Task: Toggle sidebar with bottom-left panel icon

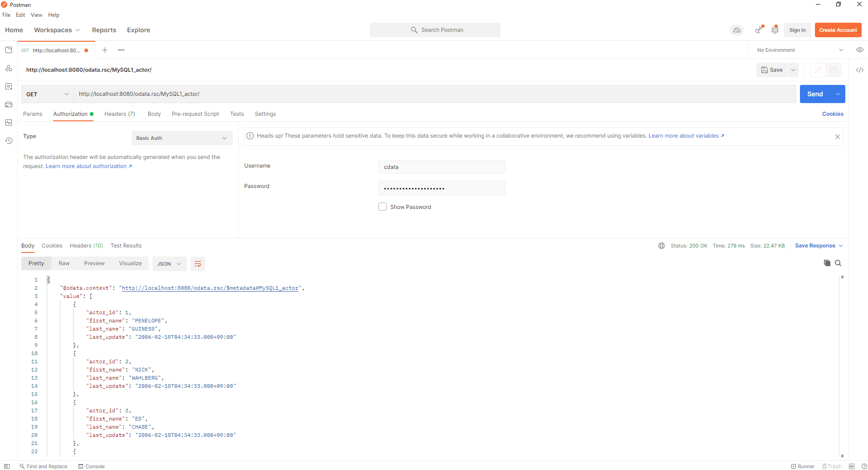Action: coord(7,466)
